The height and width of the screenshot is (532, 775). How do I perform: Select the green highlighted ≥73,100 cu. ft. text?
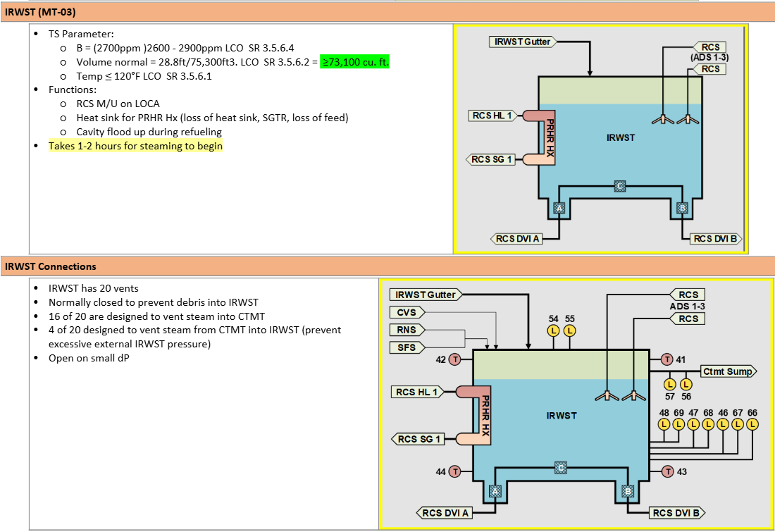click(354, 62)
